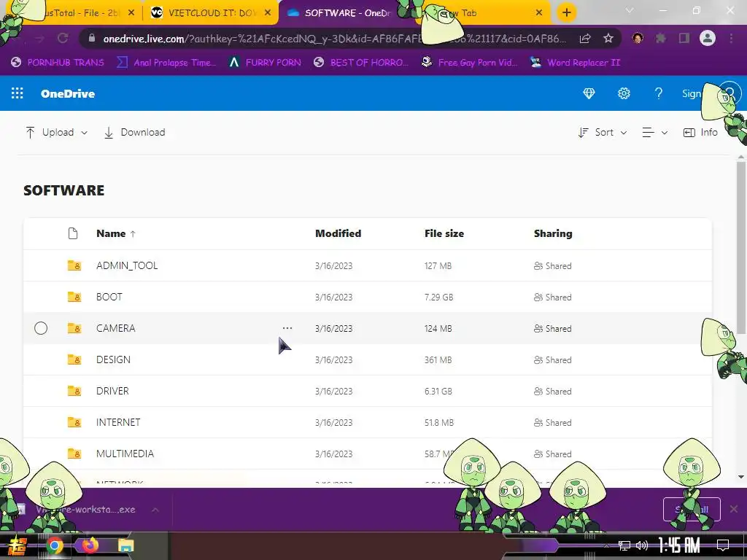Click the ADMIN_TOOL folder icon
Viewport: 747px width, 560px height.
pos(74,265)
